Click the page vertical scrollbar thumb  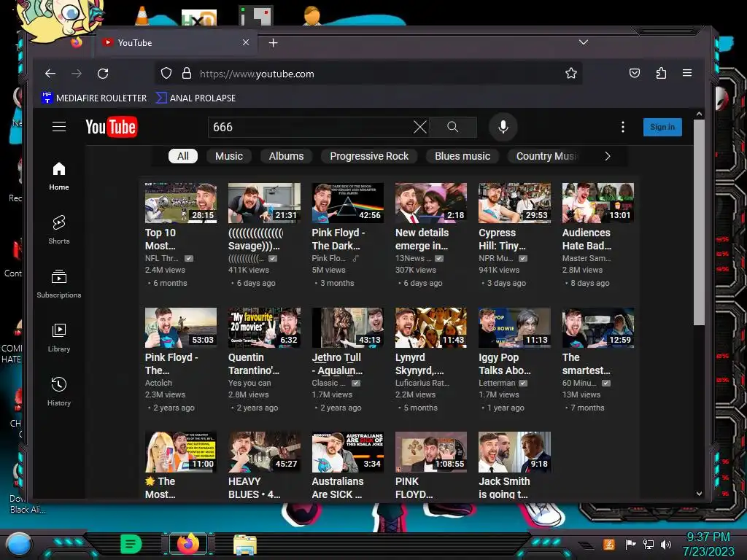[x=699, y=222]
